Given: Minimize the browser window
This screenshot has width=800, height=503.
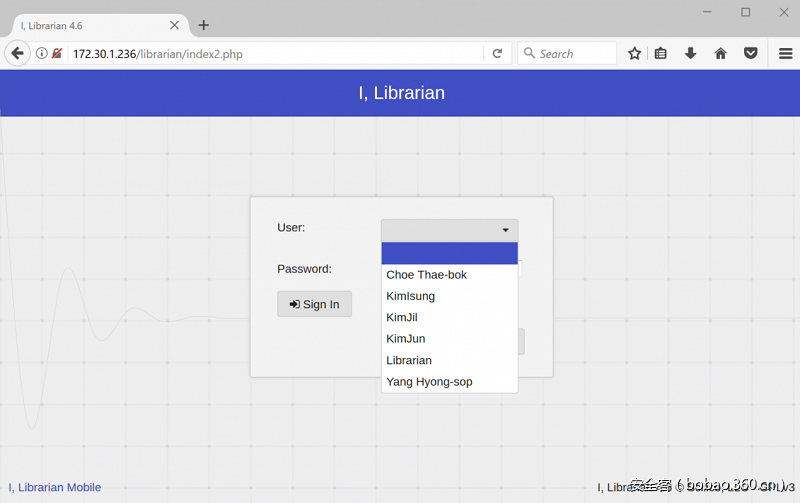Looking at the screenshot, I should coord(707,12).
